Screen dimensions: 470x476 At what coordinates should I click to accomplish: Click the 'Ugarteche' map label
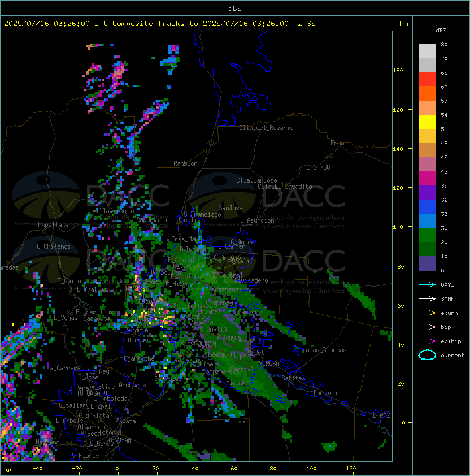pos(140,358)
